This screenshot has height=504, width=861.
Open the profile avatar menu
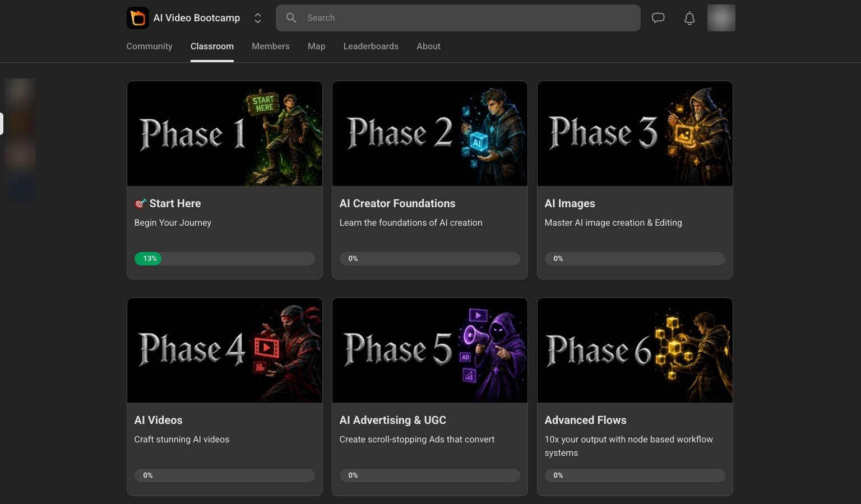[x=721, y=18]
